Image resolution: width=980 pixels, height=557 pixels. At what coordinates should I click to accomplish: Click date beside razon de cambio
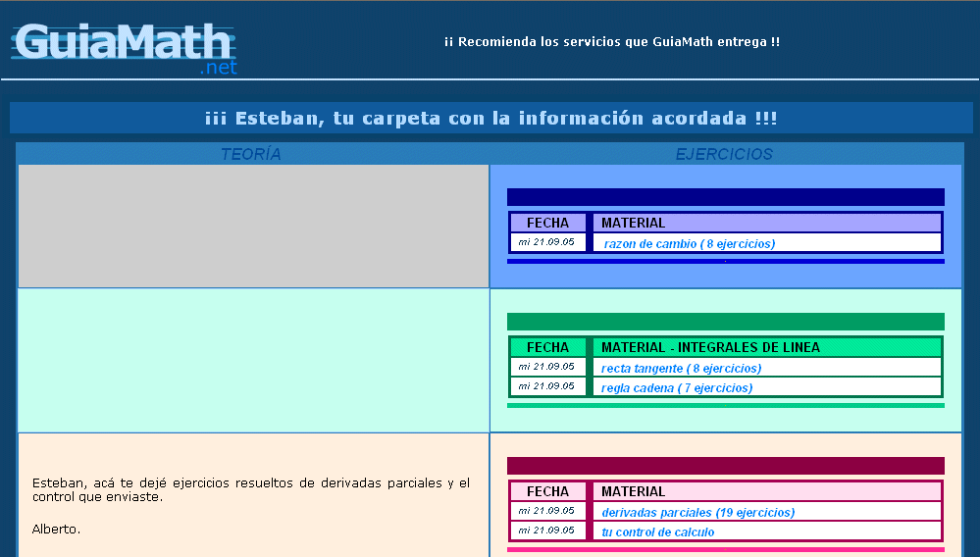[x=546, y=242]
